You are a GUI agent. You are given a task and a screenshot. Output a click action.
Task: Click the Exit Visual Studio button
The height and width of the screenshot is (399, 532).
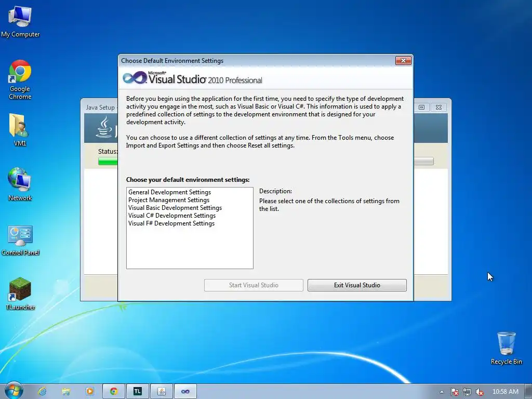click(357, 285)
